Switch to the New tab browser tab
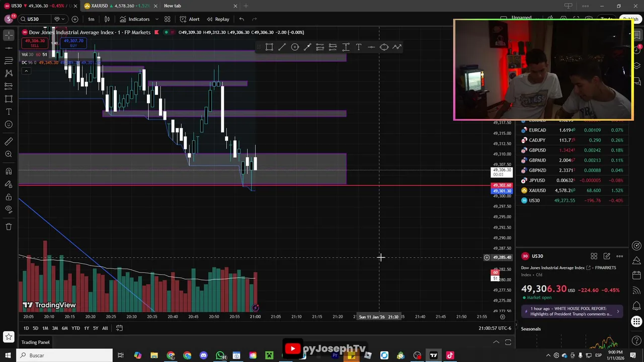Viewport: 644px width, 362px height. tap(200, 6)
